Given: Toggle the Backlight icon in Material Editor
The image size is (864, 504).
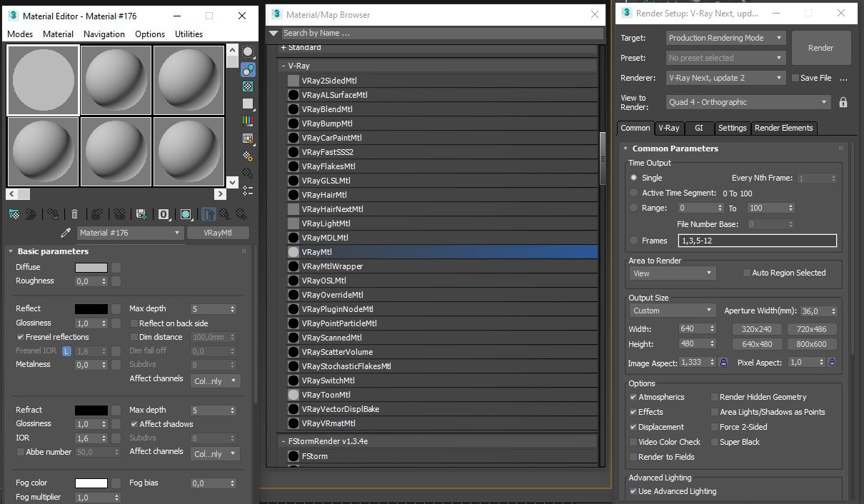Looking at the screenshot, I should click(248, 69).
